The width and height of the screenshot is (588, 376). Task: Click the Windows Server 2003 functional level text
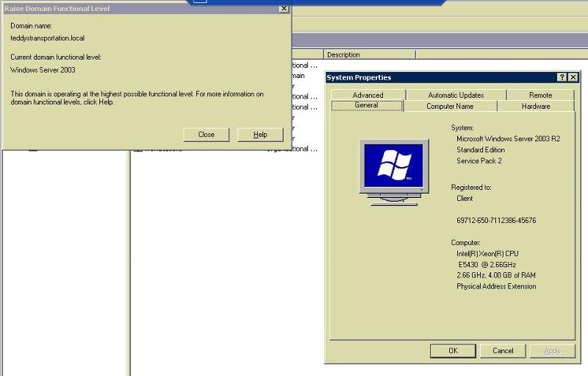[43, 70]
